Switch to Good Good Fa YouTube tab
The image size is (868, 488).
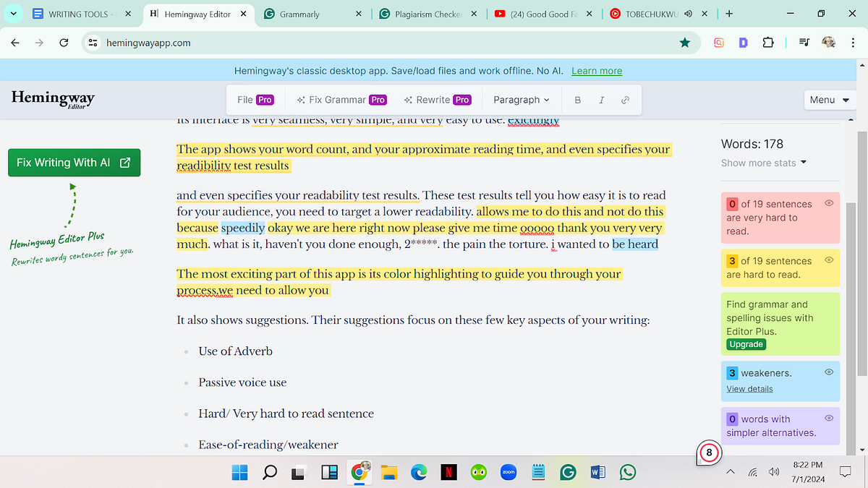point(544,14)
